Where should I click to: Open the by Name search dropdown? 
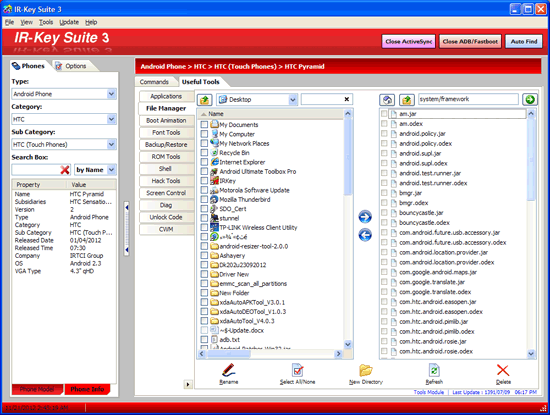(x=111, y=170)
